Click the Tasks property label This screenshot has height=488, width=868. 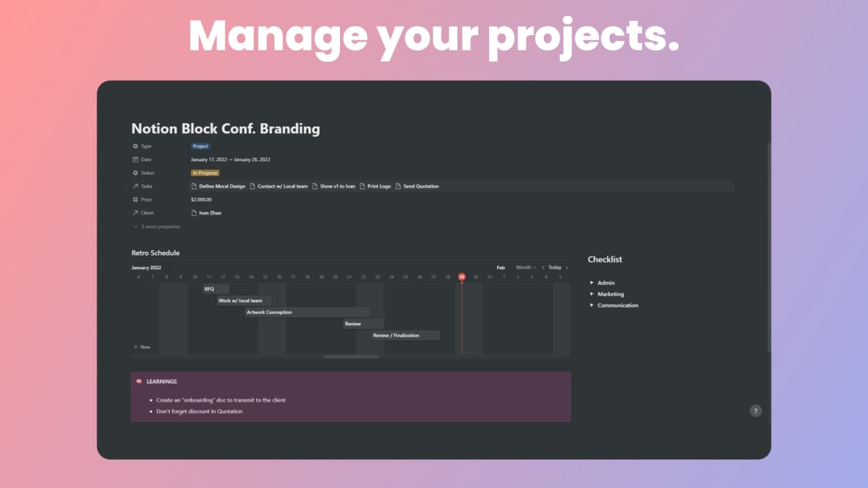(x=147, y=186)
